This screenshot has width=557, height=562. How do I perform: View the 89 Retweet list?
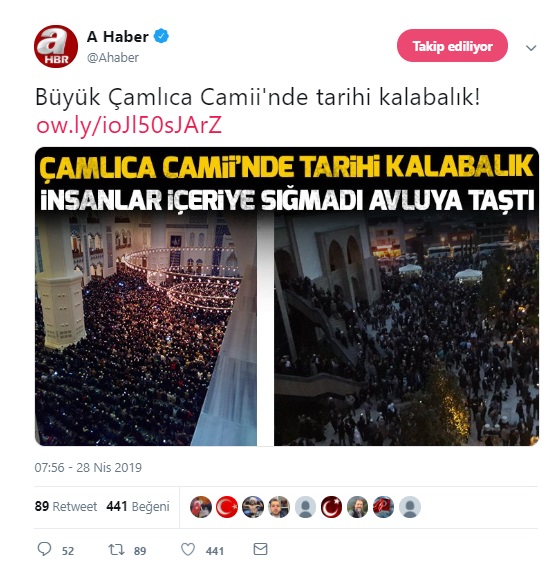click(66, 506)
